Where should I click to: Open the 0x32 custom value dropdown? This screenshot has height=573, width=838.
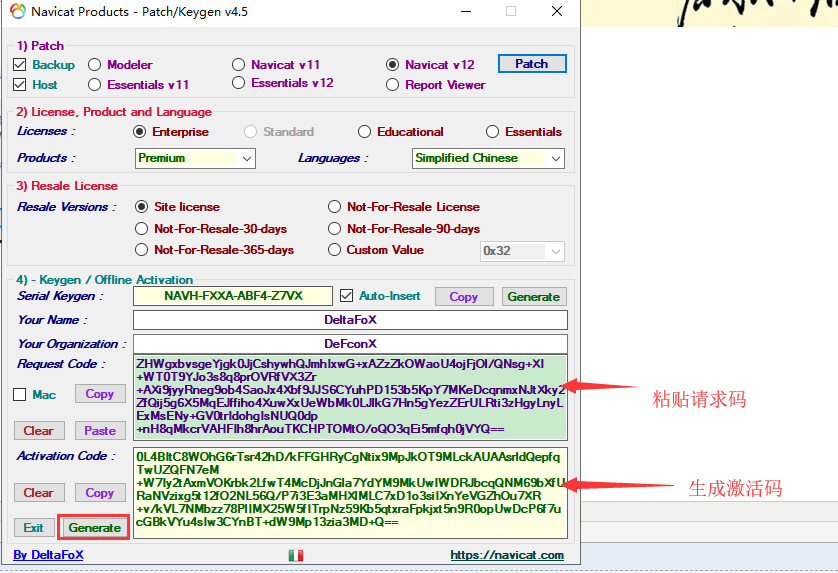click(x=522, y=251)
